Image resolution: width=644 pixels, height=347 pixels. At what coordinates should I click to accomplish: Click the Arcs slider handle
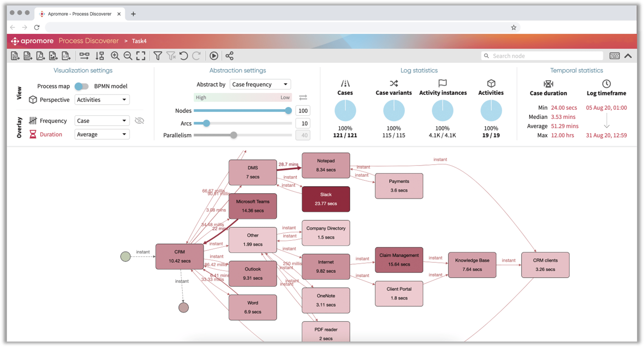click(x=206, y=123)
